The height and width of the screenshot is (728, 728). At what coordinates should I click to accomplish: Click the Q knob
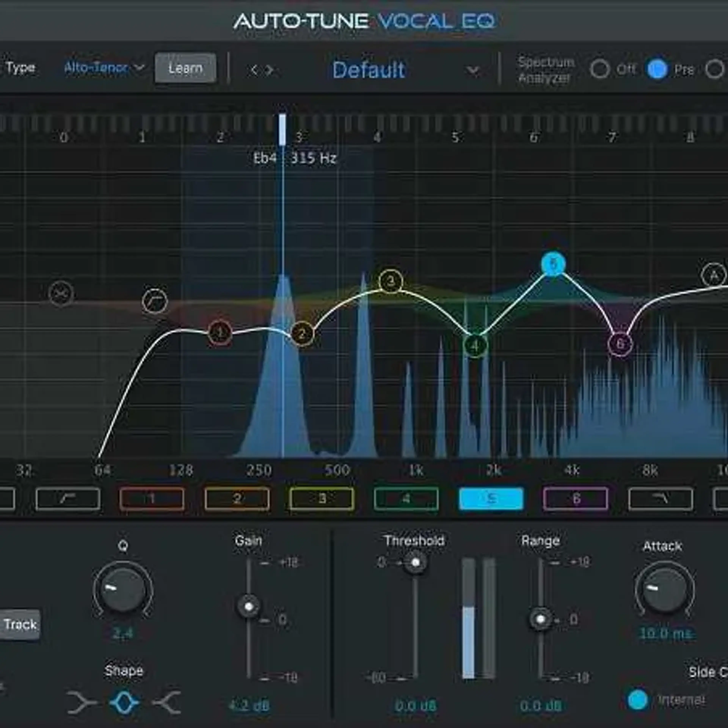(123, 590)
